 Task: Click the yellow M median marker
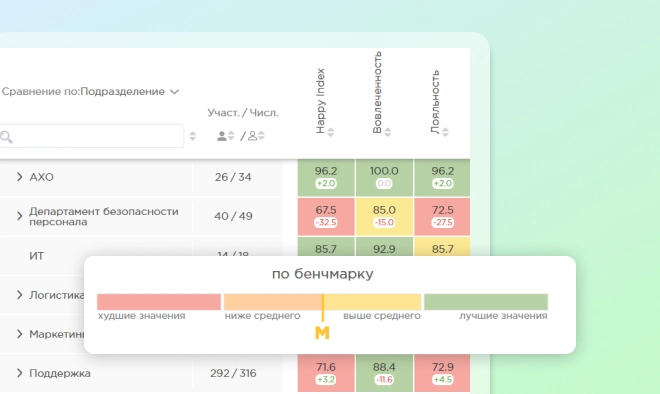(x=322, y=333)
